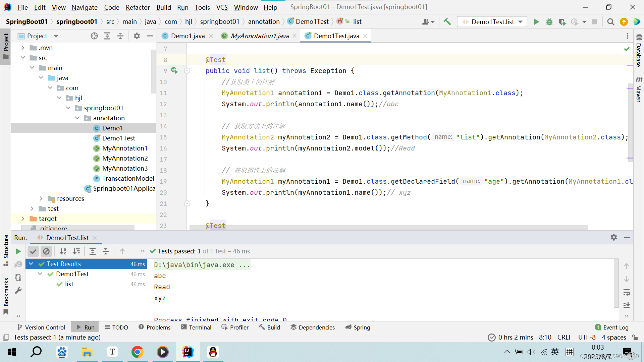Screen dimensions: 644x362
Task: Run tests with coverage
Action: (562, 21)
